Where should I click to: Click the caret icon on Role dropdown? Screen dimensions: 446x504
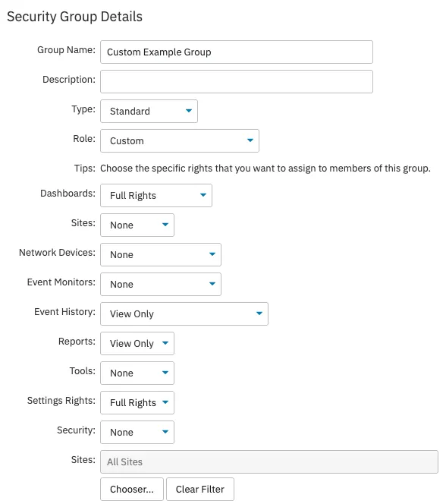coord(250,140)
